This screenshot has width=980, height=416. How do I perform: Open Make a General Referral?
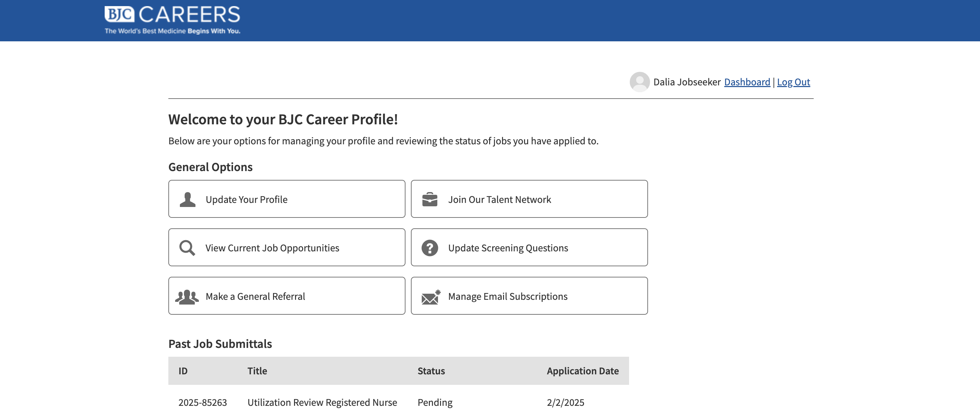287,296
